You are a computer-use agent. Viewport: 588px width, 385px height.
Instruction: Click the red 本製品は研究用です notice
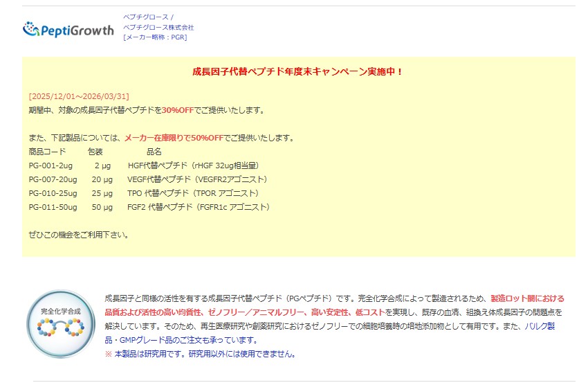[x=201, y=354]
